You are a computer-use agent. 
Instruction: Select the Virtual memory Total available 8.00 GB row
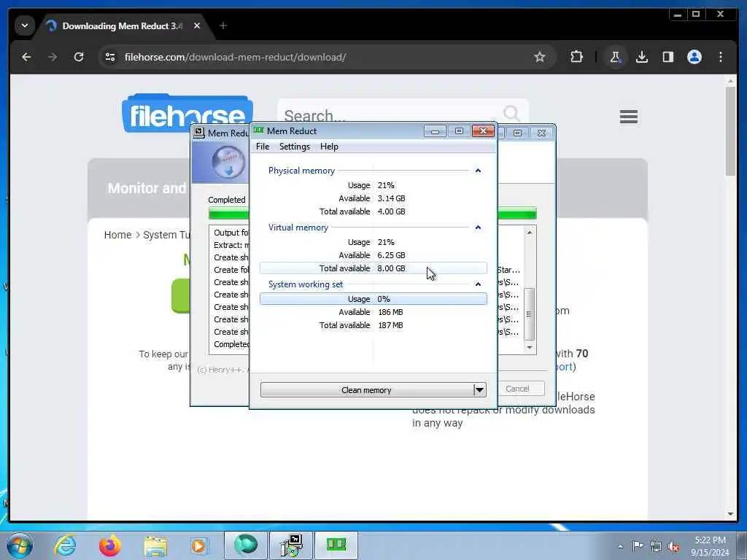(373, 268)
